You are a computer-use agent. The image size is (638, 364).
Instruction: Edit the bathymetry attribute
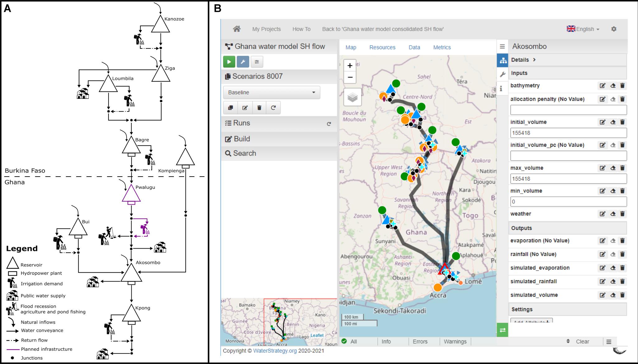click(x=603, y=86)
